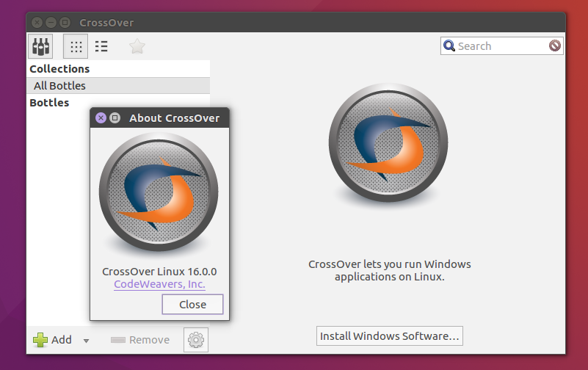Click the Add bottle button

(53, 340)
